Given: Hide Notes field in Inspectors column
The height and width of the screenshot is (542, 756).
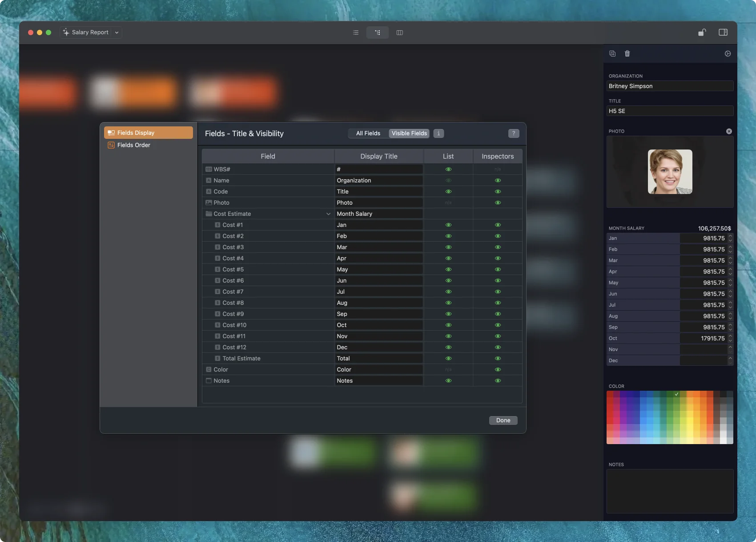Looking at the screenshot, I should 498,381.
